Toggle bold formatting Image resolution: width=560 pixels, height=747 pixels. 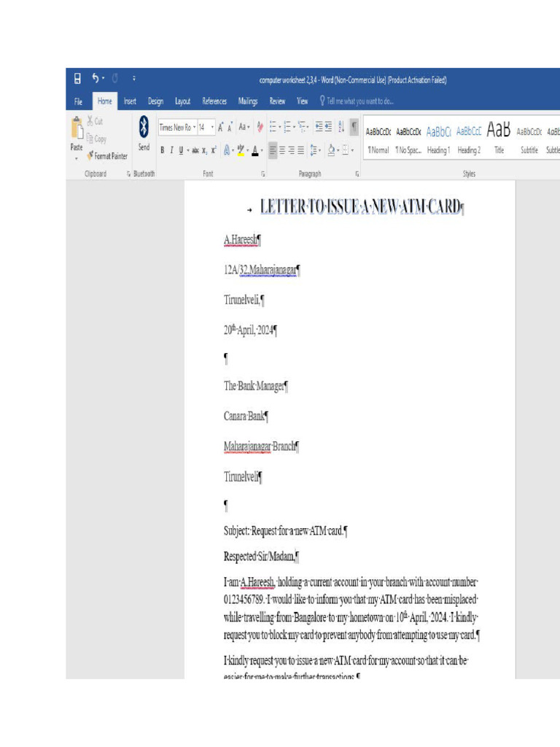tap(163, 150)
